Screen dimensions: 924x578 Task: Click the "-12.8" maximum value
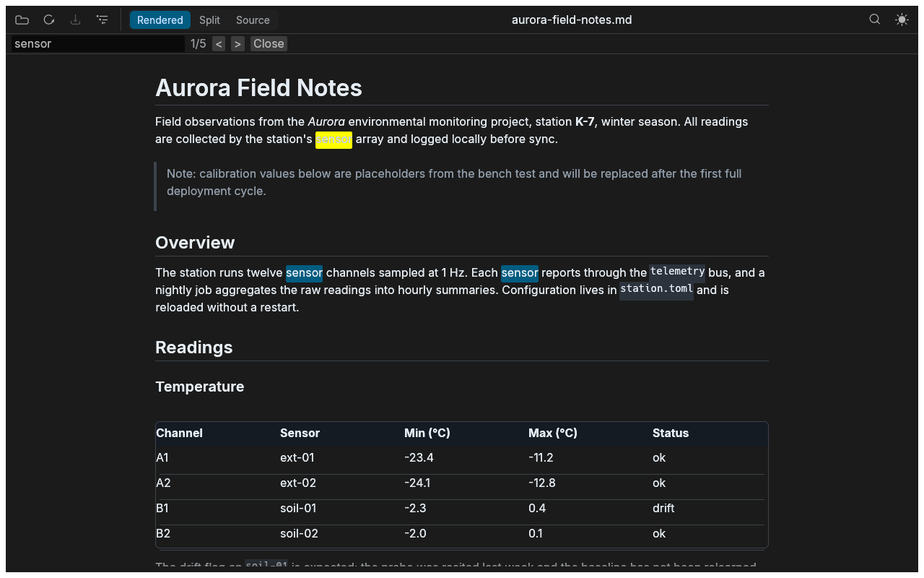tap(542, 483)
